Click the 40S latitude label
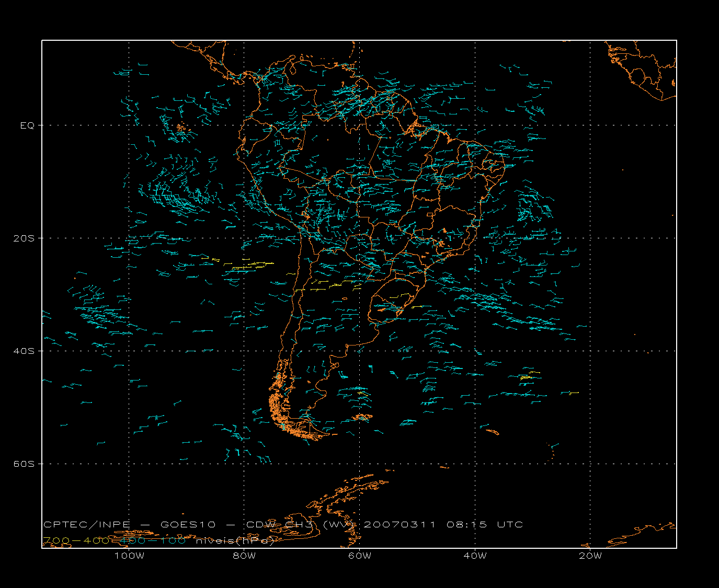The width and height of the screenshot is (719, 588). click(x=24, y=351)
